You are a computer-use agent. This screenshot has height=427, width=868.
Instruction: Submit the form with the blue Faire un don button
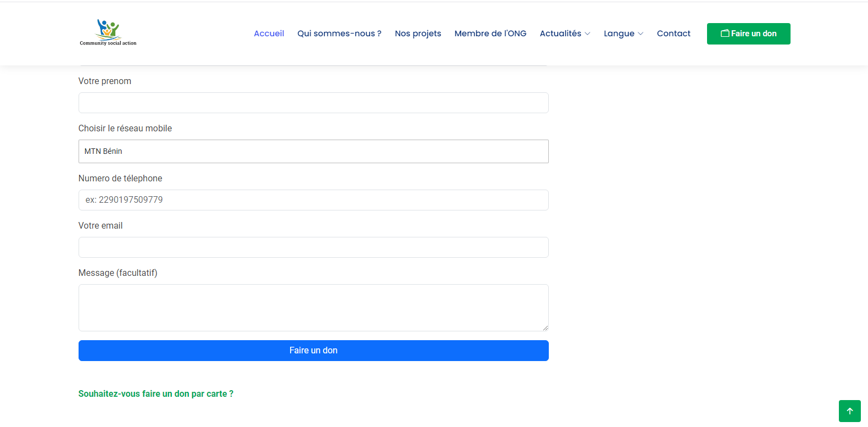[313, 351]
